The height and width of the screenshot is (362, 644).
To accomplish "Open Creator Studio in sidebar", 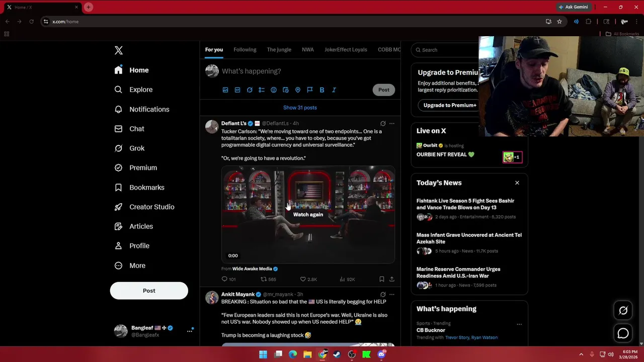I will point(145,207).
